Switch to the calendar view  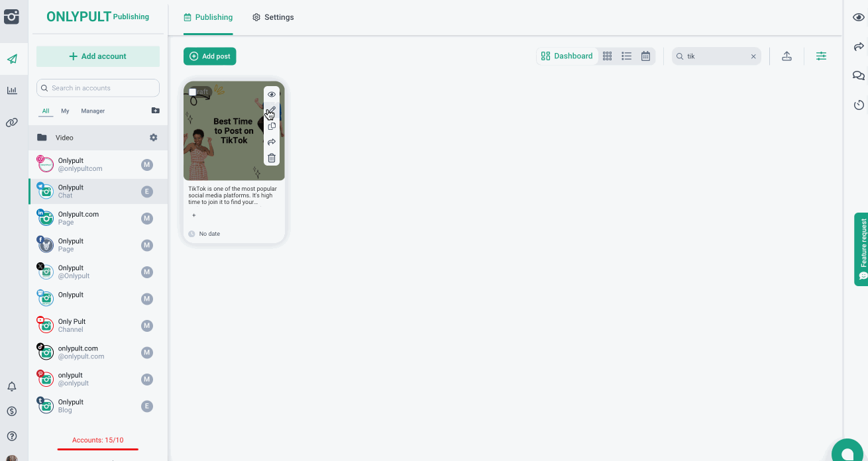[x=645, y=56]
